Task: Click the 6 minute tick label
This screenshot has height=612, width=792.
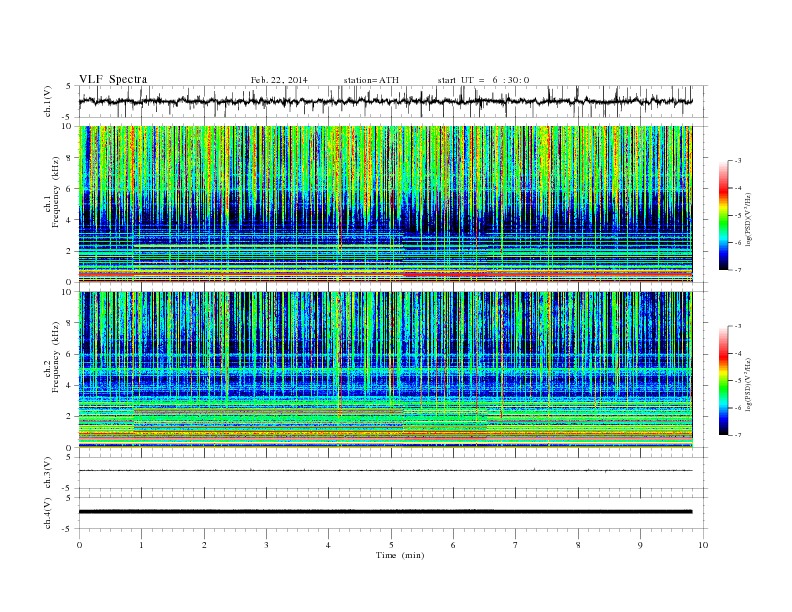Action: click(454, 545)
